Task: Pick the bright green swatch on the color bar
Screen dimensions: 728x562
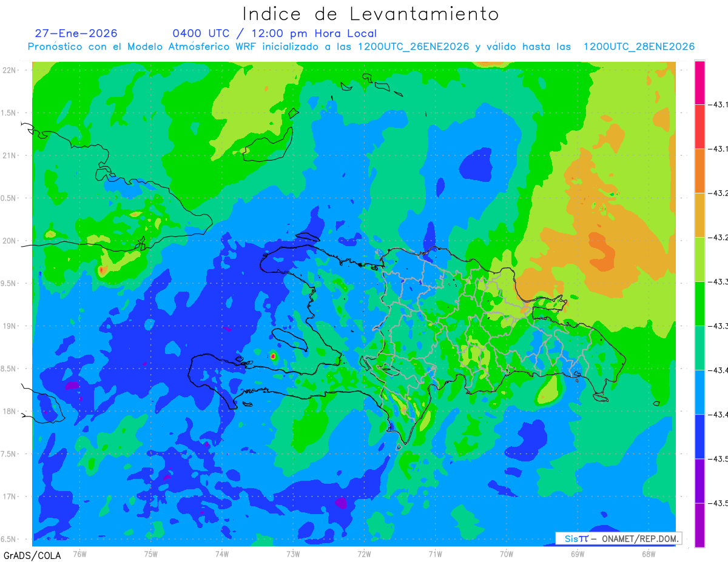Action: pyautogui.click(x=699, y=304)
